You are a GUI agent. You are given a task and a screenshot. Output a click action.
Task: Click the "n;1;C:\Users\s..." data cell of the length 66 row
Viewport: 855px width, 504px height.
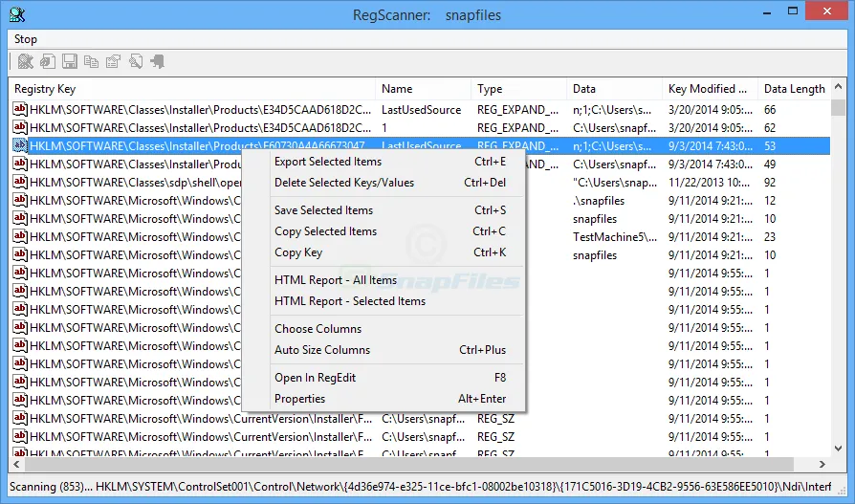pos(612,110)
